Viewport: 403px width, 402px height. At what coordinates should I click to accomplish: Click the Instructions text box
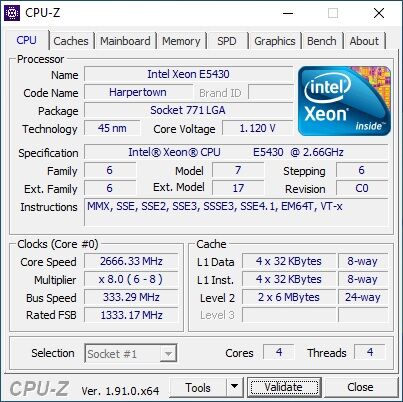click(x=236, y=212)
